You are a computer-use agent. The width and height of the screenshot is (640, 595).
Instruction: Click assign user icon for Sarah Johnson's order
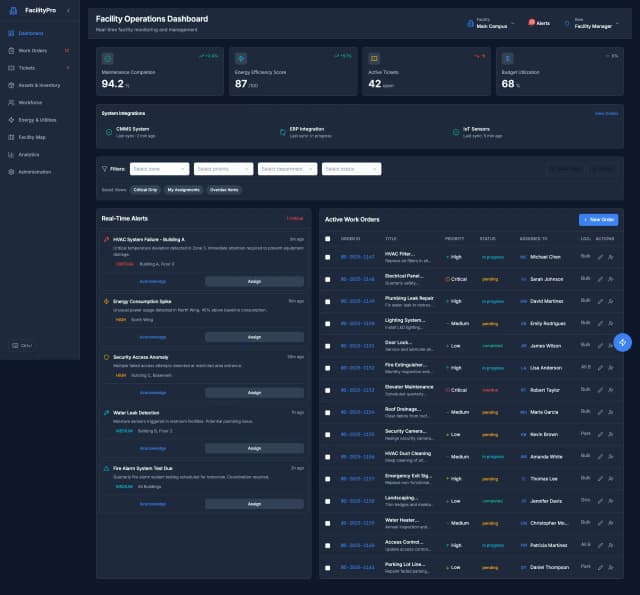tap(610, 279)
